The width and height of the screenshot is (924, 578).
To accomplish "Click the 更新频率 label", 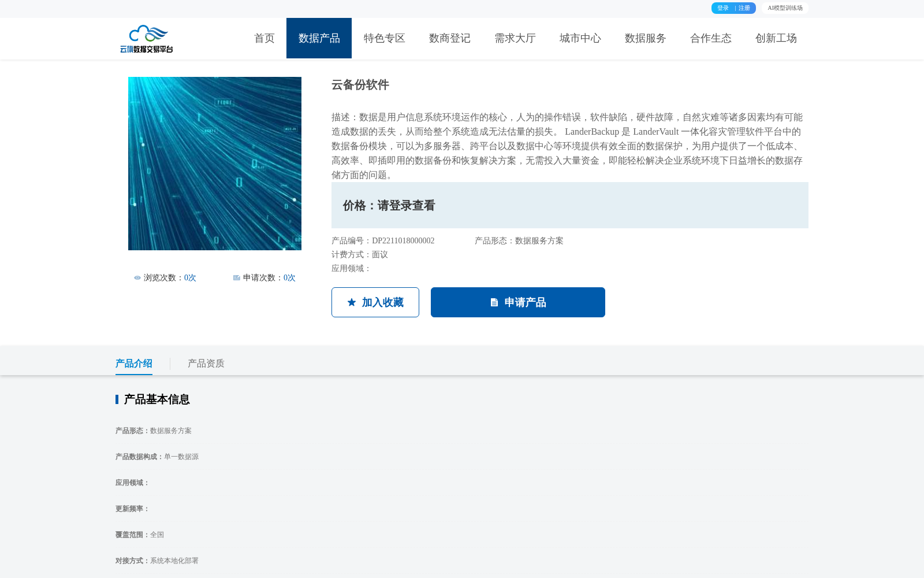I will [x=133, y=509].
